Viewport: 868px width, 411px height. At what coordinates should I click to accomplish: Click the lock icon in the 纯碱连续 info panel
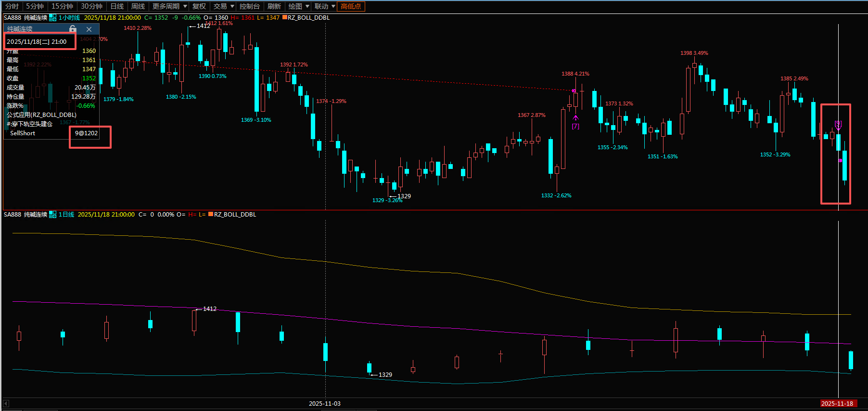(x=73, y=29)
